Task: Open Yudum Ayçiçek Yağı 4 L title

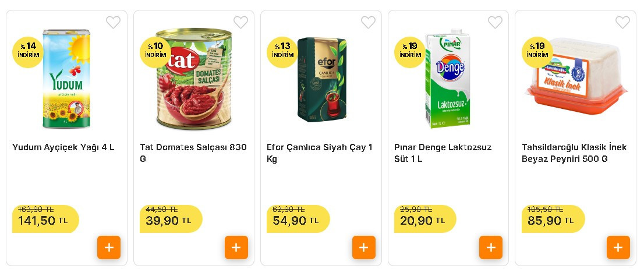Action: click(x=63, y=147)
